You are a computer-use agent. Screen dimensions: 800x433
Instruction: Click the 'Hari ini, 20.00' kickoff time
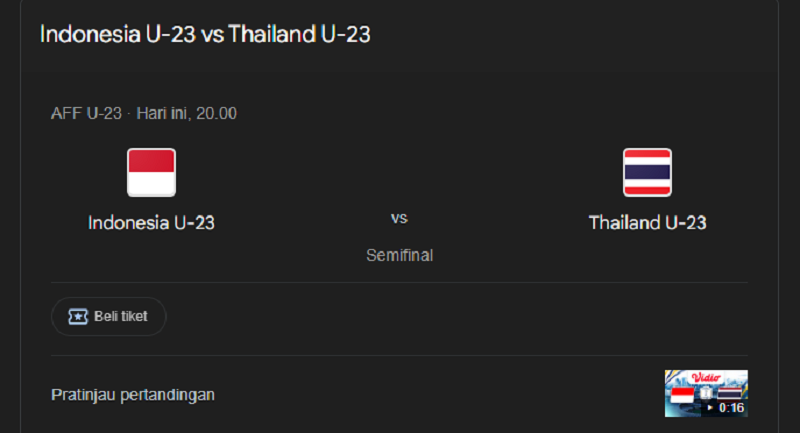point(187,113)
